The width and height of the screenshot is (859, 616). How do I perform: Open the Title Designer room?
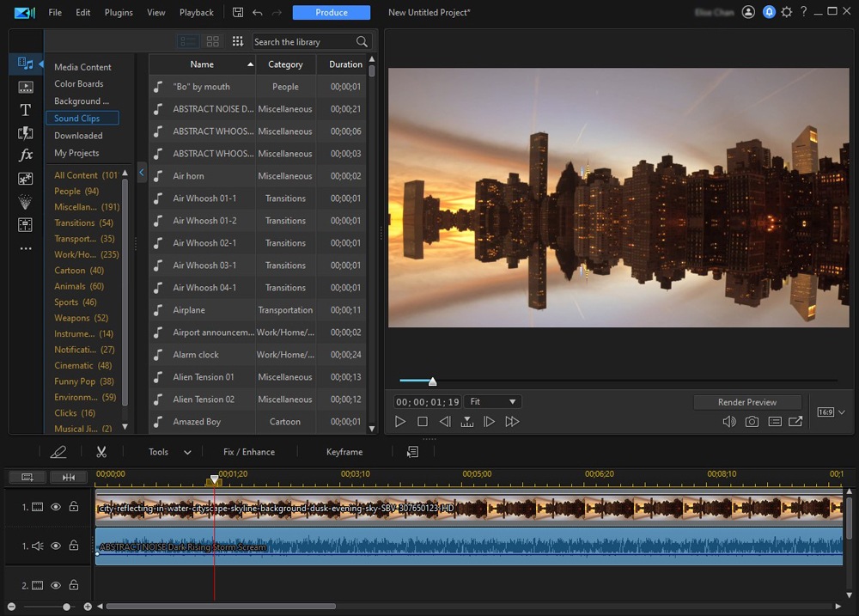pyautogui.click(x=25, y=109)
